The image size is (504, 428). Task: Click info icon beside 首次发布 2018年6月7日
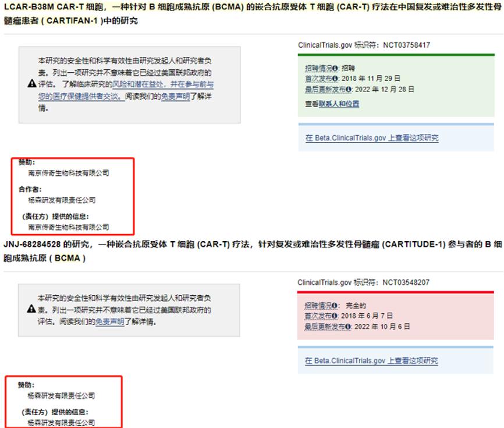(334, 316)
